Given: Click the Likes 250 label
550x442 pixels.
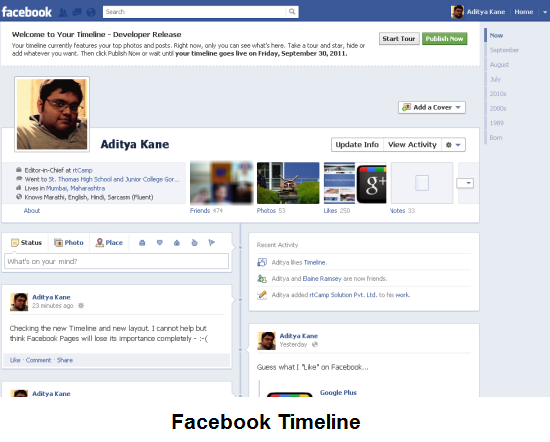Looking at the screenshot, I should [337, 210].
